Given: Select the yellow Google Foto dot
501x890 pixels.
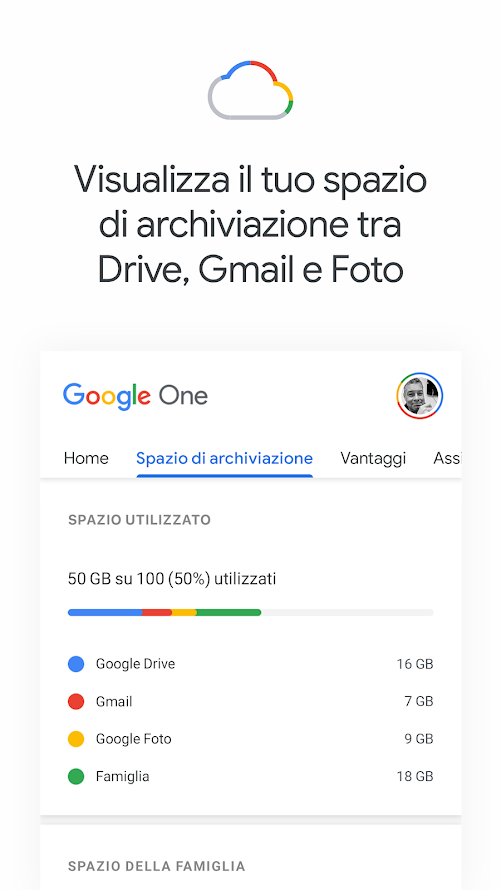Looking at the screenshot, I should pos(76,738).
